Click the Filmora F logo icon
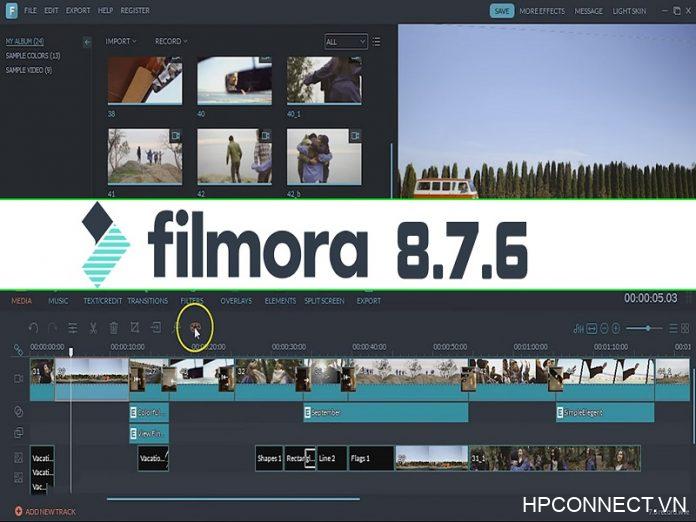696x522 pixels. (12, 11)
